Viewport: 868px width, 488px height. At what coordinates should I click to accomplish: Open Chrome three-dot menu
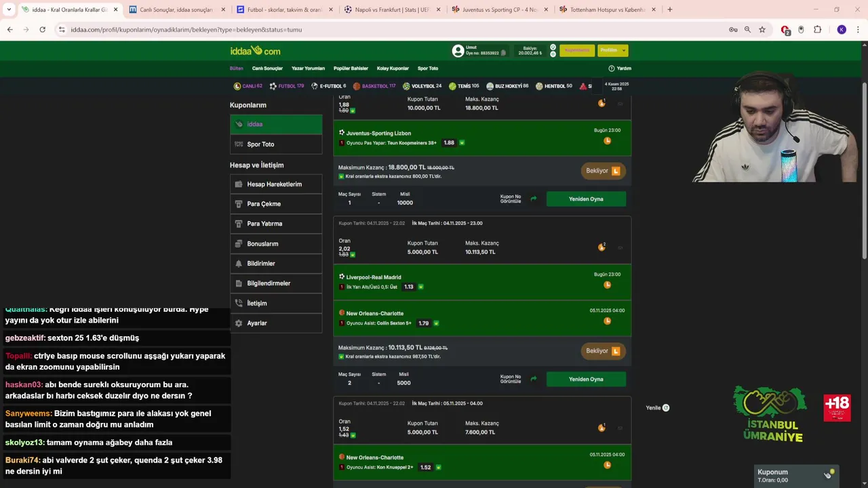pyautogui.click(x=859, y=30)
